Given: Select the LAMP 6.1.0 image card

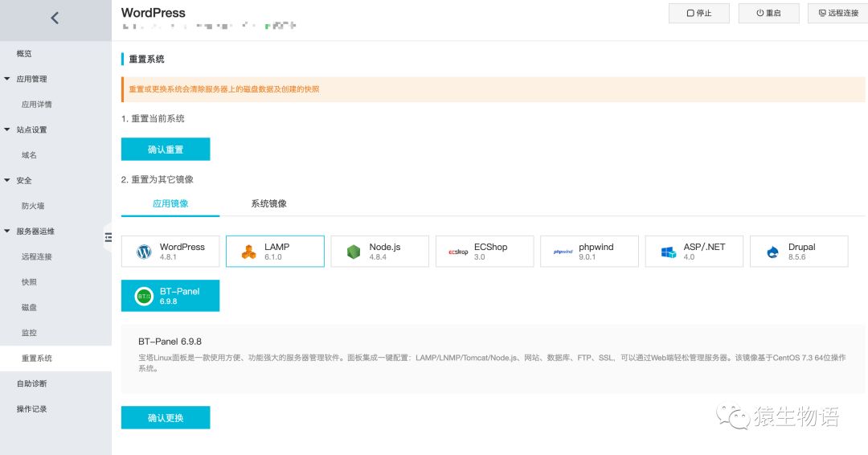Looking at the screenshot, I should [x=275, y=252].
